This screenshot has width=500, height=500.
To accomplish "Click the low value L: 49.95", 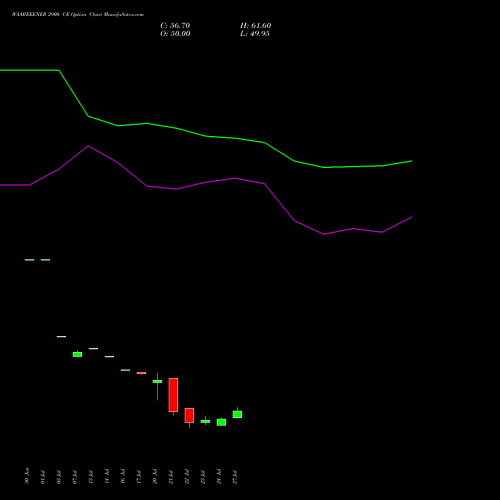I will (255, 34).
